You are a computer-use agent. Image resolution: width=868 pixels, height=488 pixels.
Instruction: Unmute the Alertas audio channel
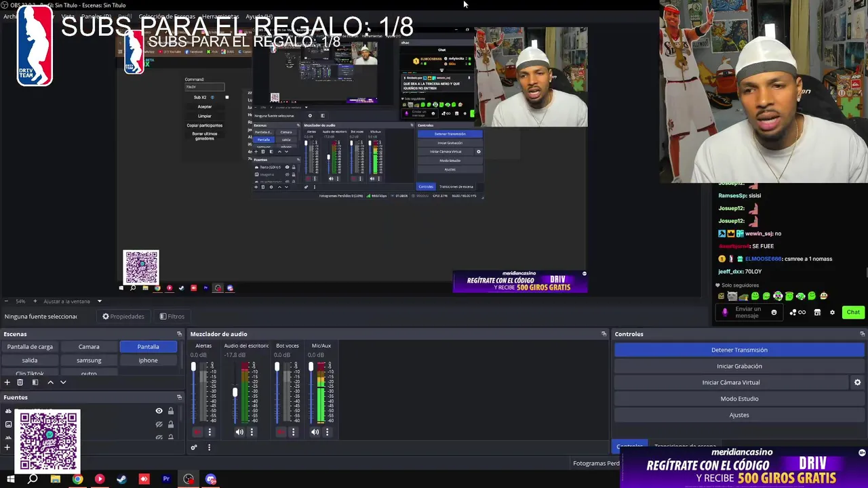coord(197,432)
